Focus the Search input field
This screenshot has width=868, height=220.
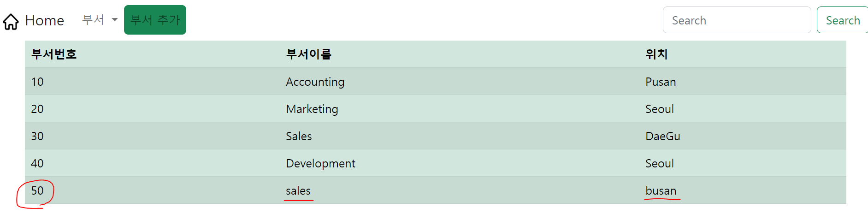[x=737, y=20]
